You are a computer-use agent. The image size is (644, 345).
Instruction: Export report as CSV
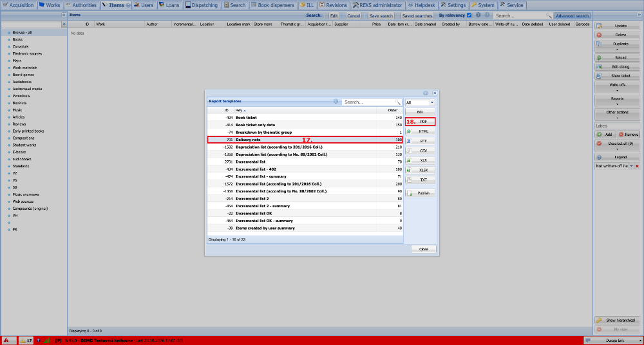click(x=420, y=151)
